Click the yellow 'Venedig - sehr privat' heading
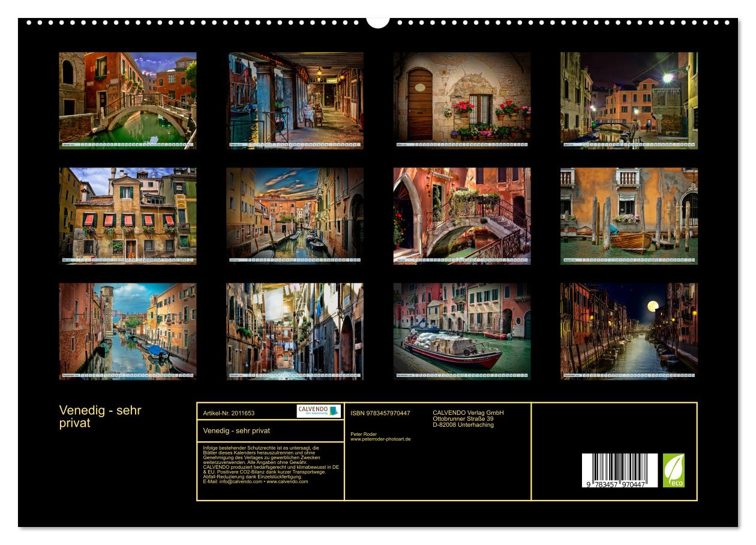Screen dimensions: 756x545 click(x=100, y=417)
